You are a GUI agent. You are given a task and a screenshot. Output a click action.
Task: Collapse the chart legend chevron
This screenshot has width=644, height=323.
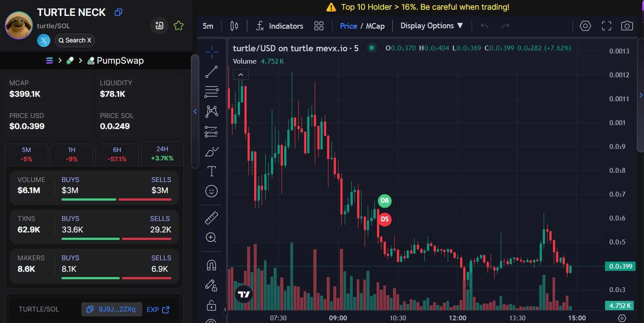tap(241, 75)
